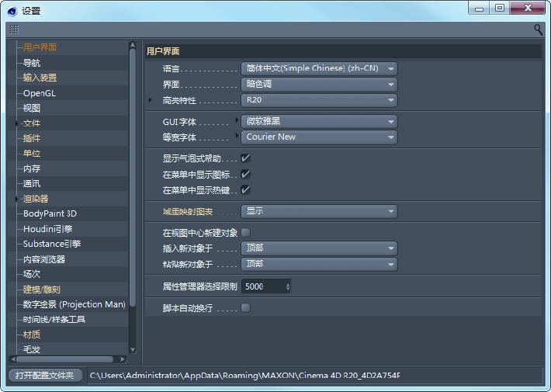Open the GUI字体 font dropdown

tap(319, 121)
